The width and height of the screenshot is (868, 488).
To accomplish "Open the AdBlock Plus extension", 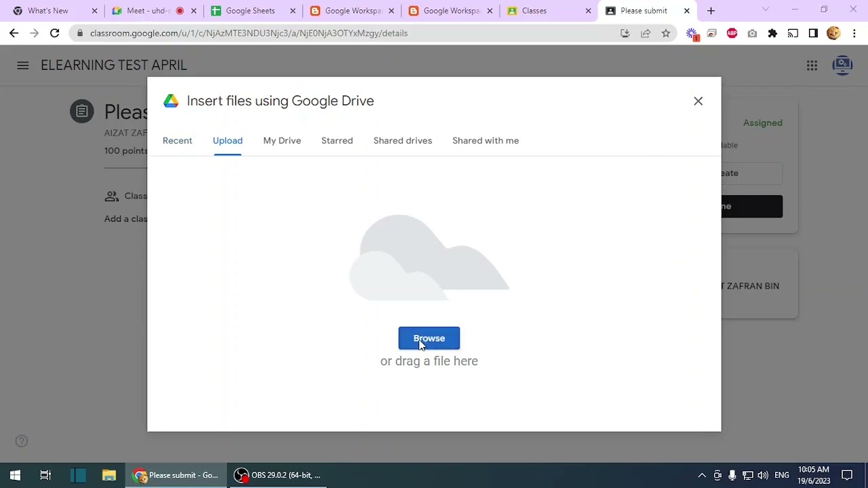I will point(732,33).
